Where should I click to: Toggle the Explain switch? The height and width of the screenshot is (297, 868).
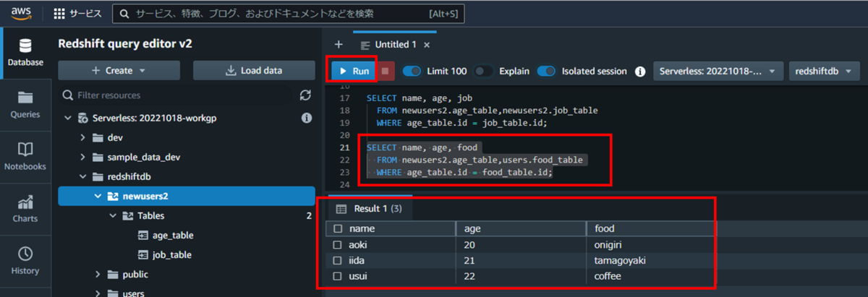coord(484,71)
